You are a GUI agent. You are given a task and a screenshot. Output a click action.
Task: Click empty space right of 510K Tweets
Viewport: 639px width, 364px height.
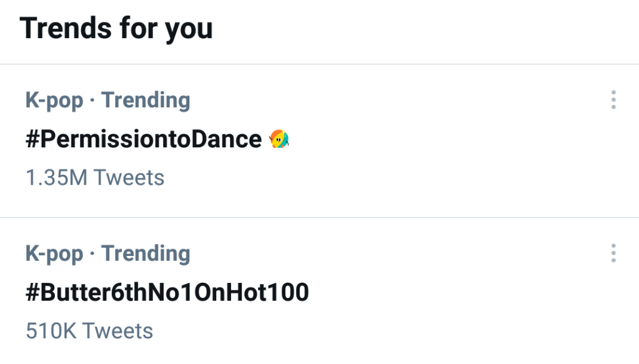pos(375,331)
